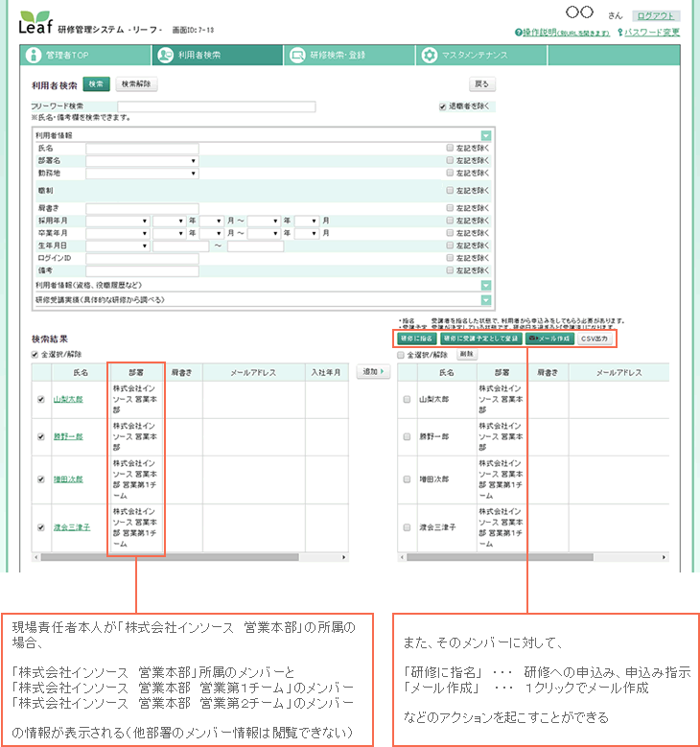Open the 部署名 dropdown
Screen dimensions: 700x747
(142, 161)
